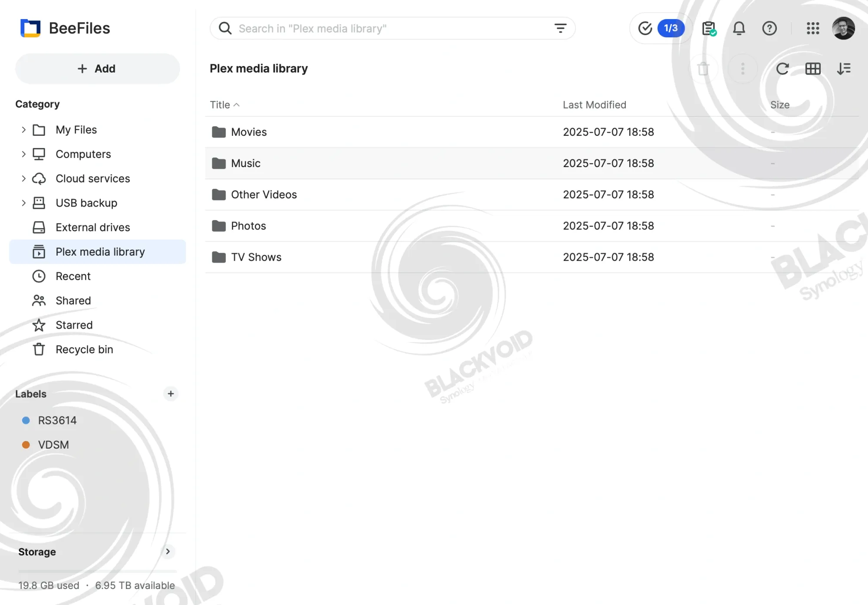Open Starred files view
868x605 pixels.
pyautogui.click(x=98, y=325)
